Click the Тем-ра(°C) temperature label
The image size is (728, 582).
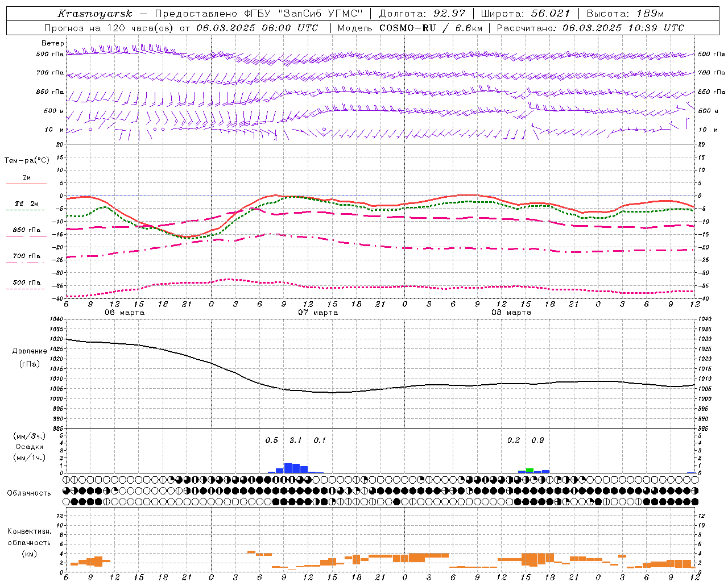[27, 161]
